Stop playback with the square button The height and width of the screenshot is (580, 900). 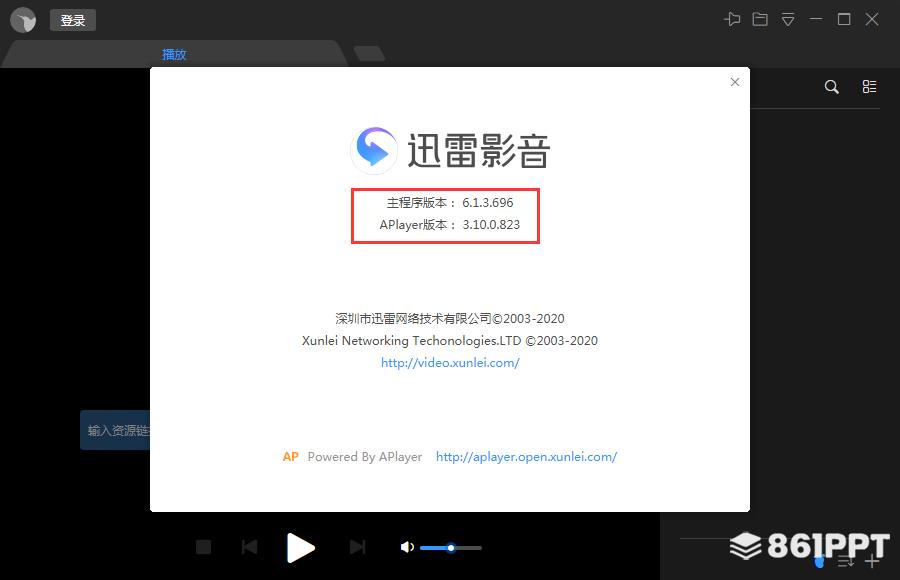pos(203,547)
